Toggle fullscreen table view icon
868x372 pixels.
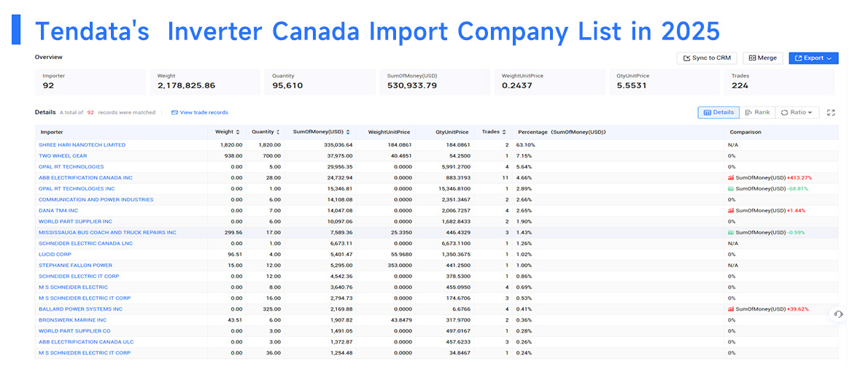[831, 112]
